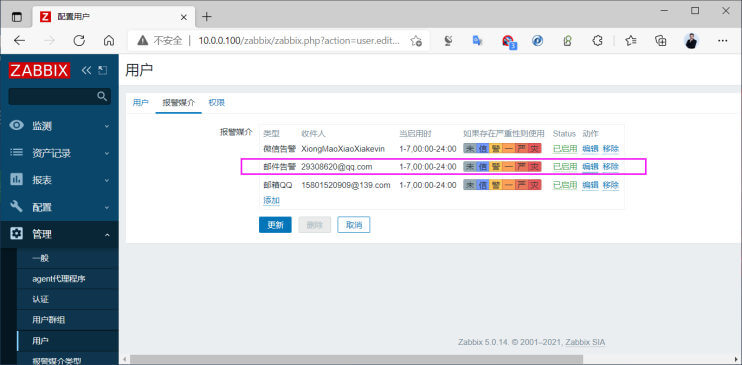Toggle 已启用 status of 微信告警
742x365 pixels.
pyautogui.click(x=565, y=149)
